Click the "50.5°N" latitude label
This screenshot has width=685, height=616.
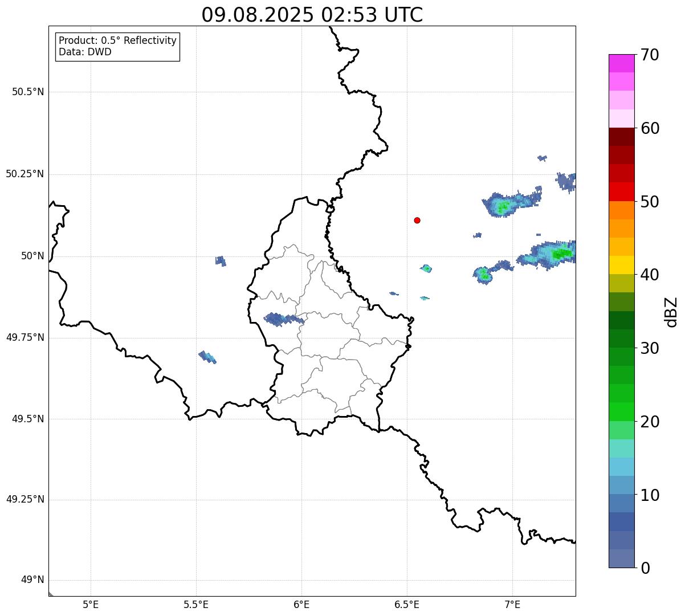coord(27,92)
